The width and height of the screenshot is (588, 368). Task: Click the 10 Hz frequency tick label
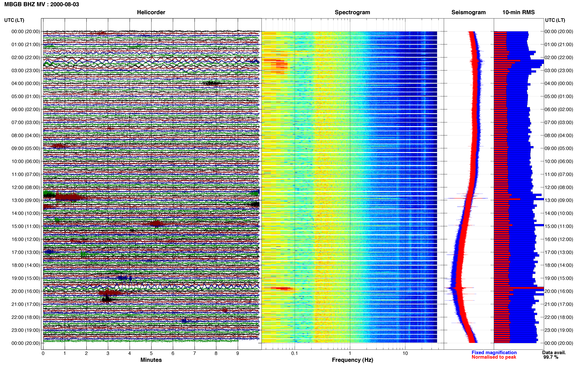pos(405,353)
